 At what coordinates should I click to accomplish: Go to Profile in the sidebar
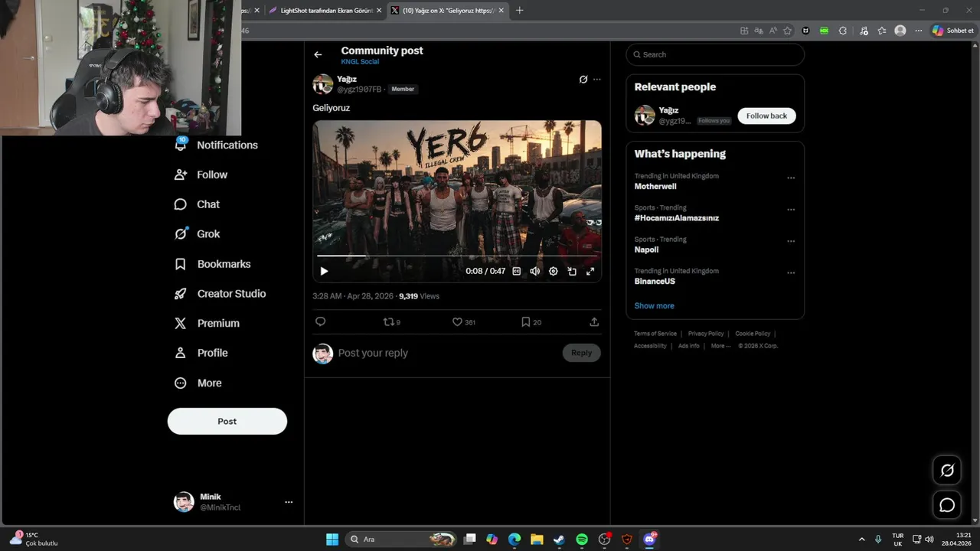tap(201, 353)
